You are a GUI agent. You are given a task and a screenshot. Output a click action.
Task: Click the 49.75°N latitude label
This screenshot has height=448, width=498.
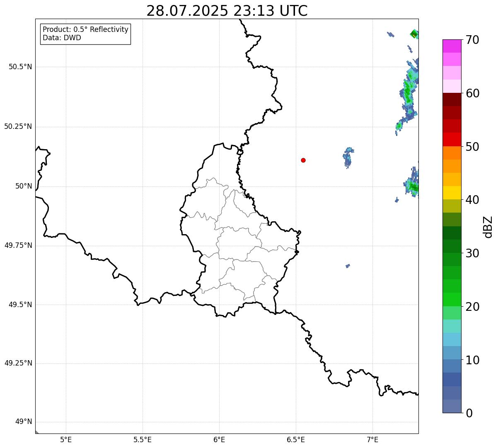[x=18, y=245]
